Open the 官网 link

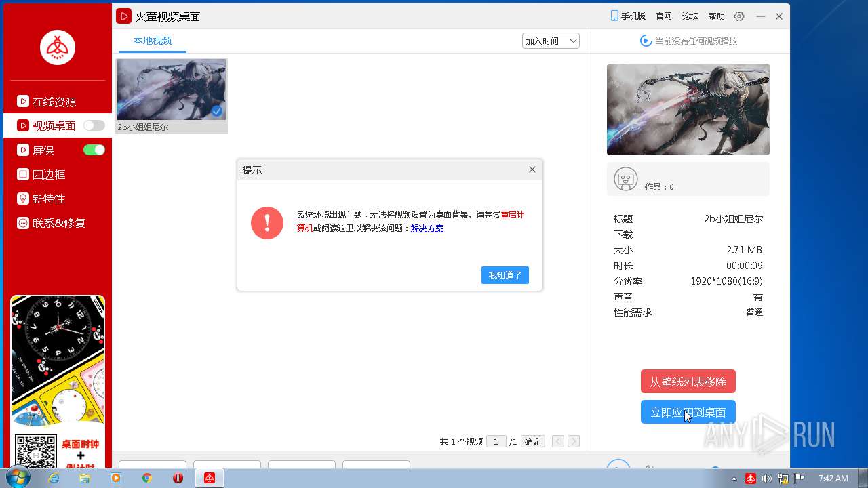click(664, 16)
